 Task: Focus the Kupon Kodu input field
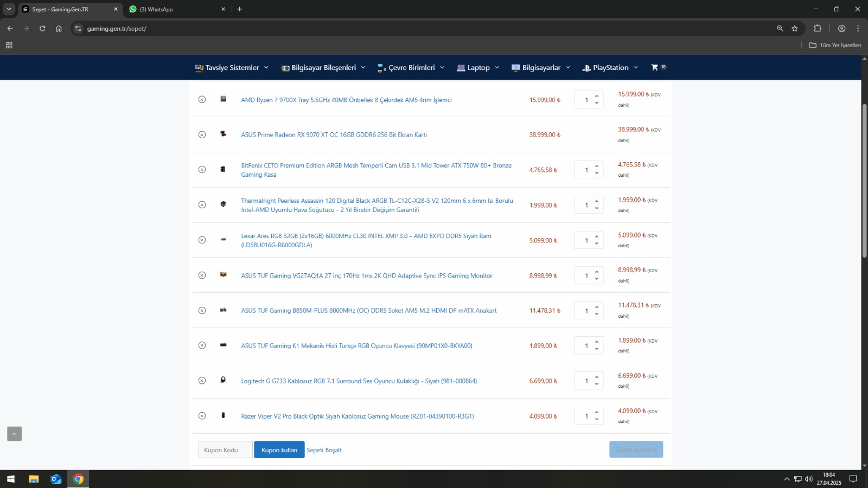225,450
